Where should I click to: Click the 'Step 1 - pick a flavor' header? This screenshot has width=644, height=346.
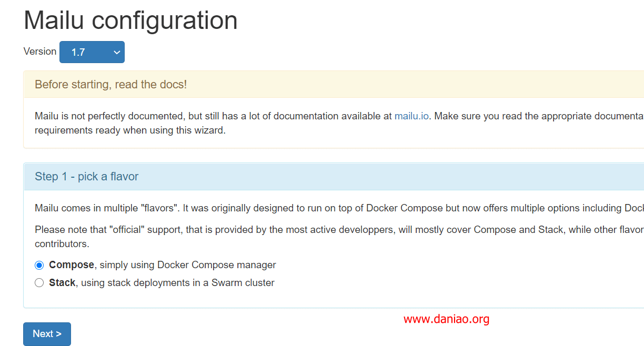[87, 177]
